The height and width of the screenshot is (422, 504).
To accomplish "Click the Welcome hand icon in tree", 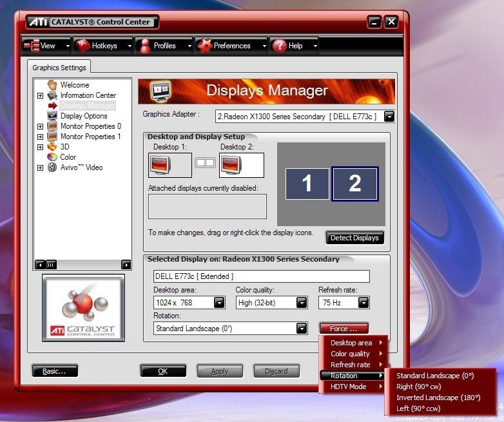I will coord(52,85).
